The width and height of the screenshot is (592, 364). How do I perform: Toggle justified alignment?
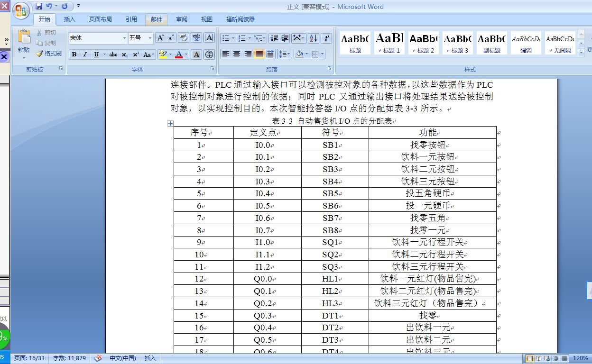click(259, 54)
